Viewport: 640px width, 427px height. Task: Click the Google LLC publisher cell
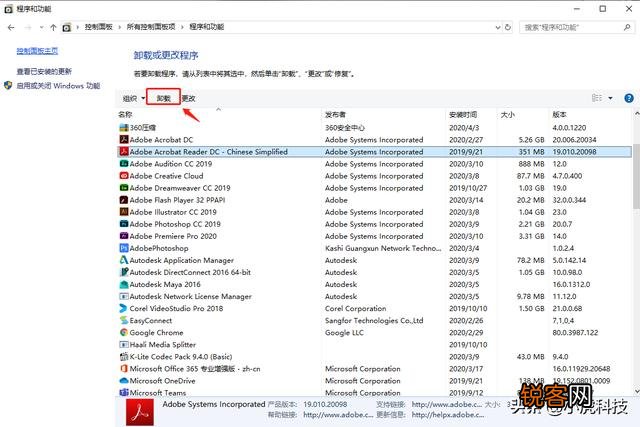[x=344, y=332]
